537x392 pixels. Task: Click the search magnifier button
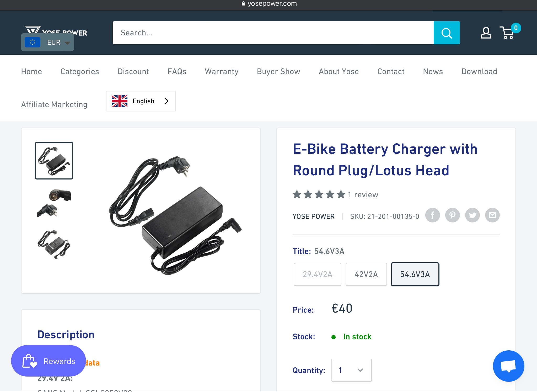pos(446,33)
